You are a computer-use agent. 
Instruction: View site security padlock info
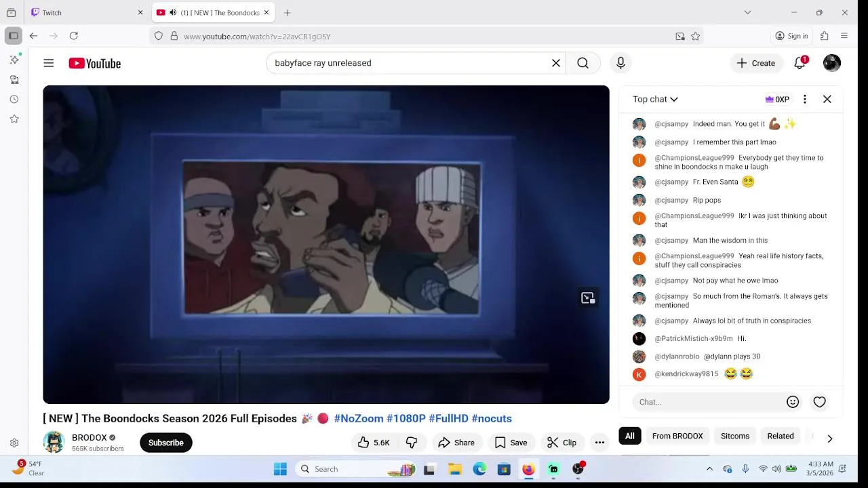point(174,37)
